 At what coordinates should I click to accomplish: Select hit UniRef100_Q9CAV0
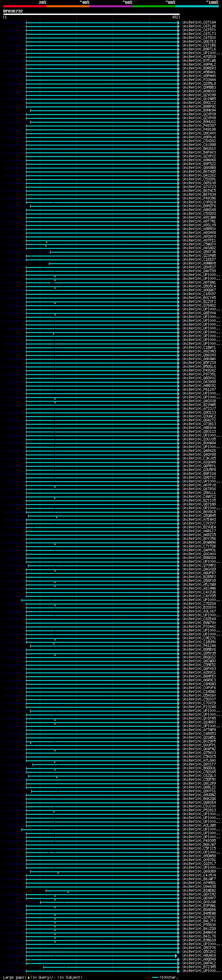(x=199, y=133)
